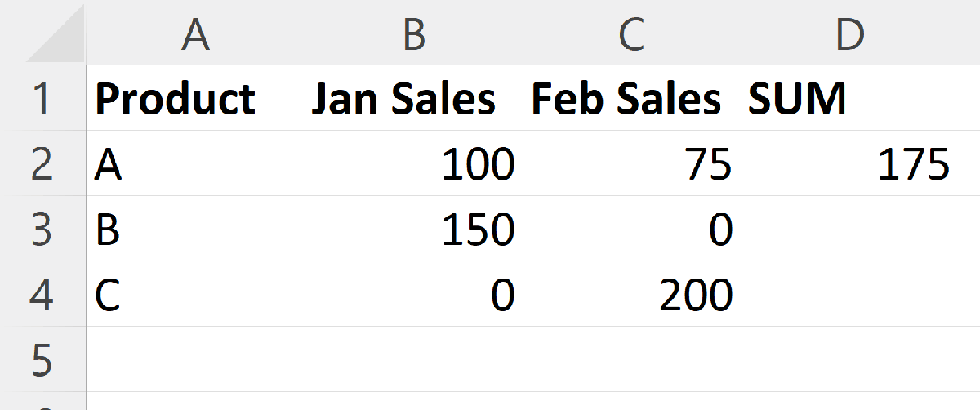Image resolution: width=980 pixels, height=410 pixels.
Task: Select row 3 header
Action: (42, 230)
